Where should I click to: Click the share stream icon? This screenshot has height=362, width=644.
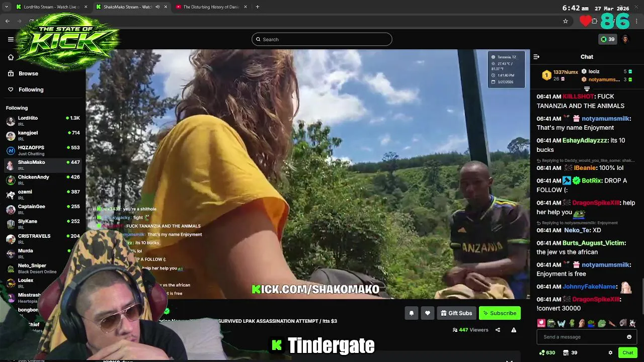pos(498,330)
